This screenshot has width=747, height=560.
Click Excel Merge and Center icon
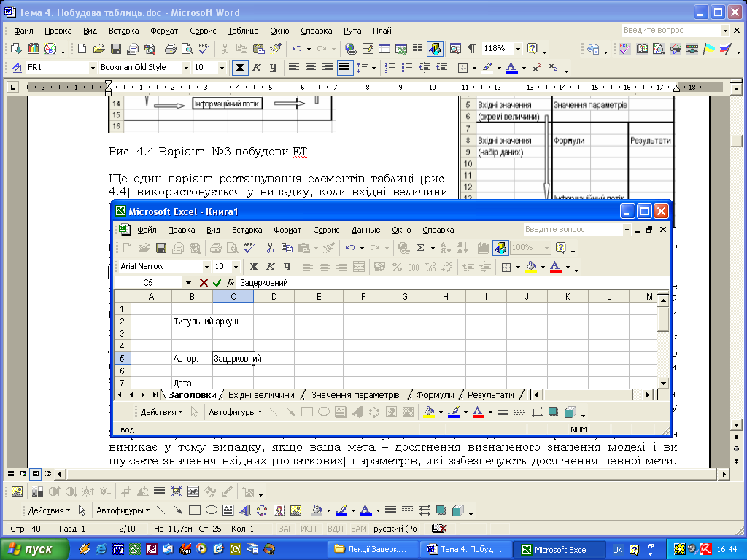click(x=359, y=267)
